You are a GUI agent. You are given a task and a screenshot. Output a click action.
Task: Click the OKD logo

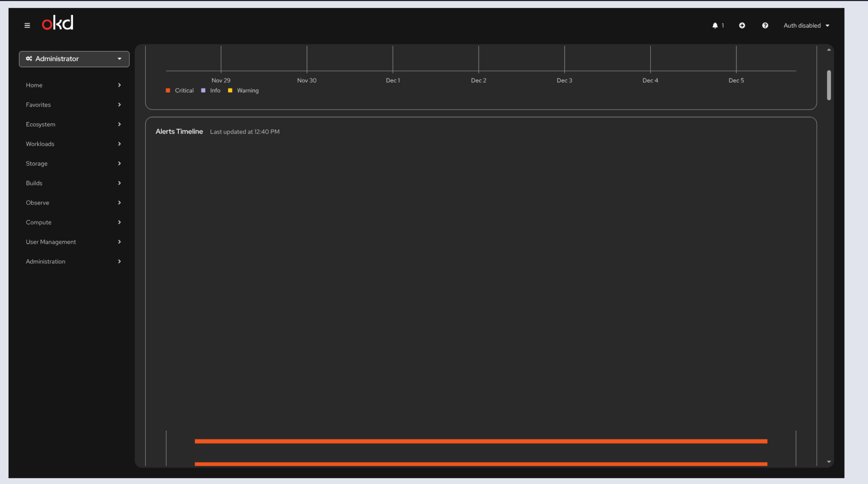tap(58, 23)
